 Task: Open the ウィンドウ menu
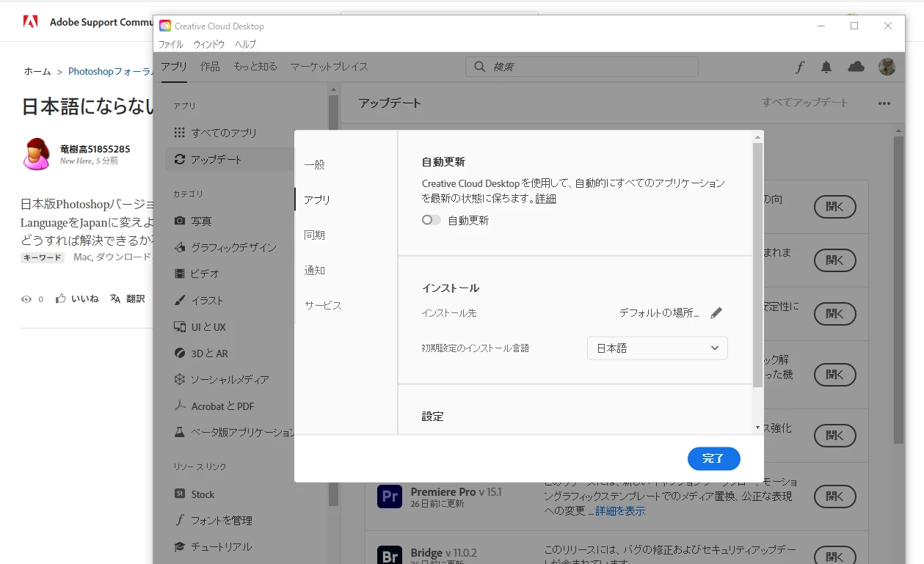209,45
